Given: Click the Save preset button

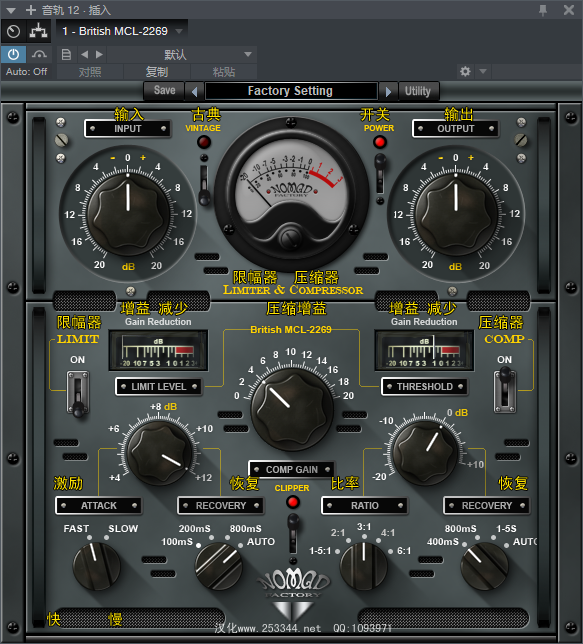Looking at the screenshot, I should click(164, 90).
